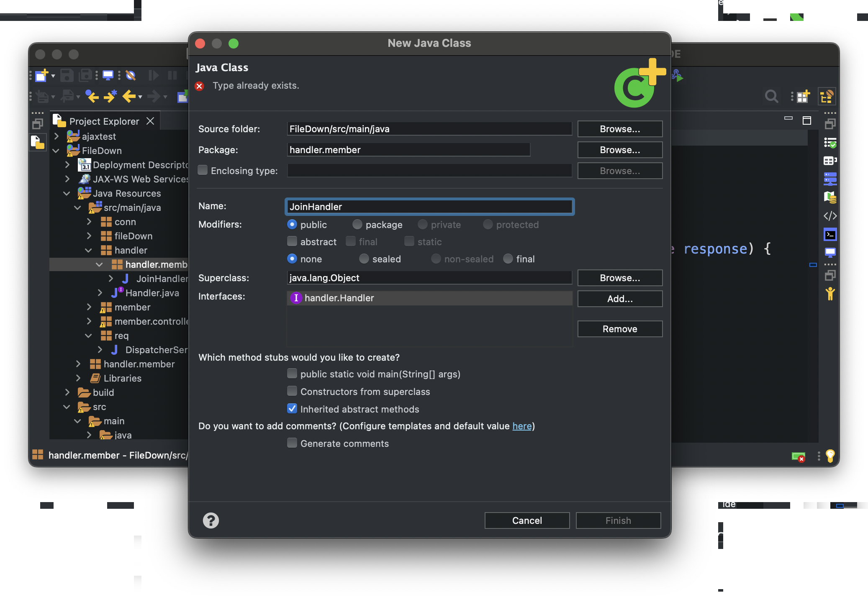Viewport: 868px width, 600px height.
Task: Select the handler.Handler interface entry
Action: pos(339,298)
